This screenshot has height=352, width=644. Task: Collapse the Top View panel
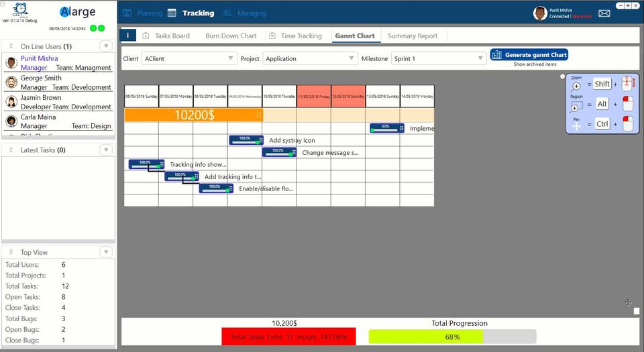[106, 252]
